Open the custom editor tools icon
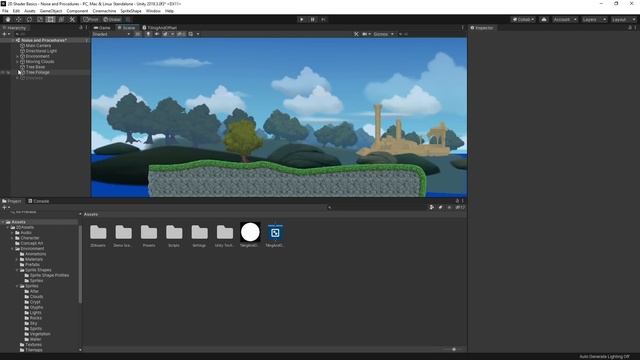The width and height of the screenshot is (640, 360). tap(72, 20)
